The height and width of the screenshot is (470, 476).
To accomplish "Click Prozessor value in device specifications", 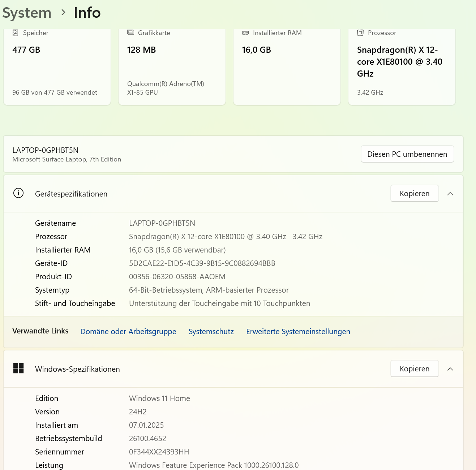I will click(x=226, y=237).
